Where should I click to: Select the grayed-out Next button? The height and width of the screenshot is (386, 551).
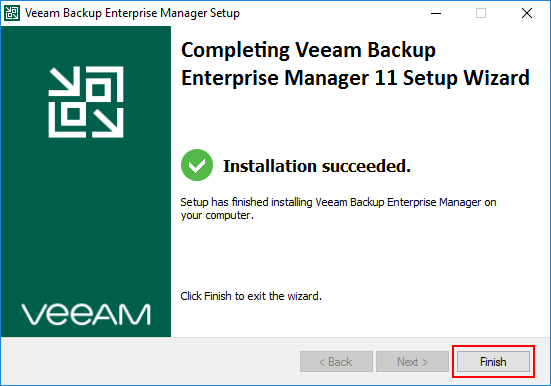click(x=412, y=361)
